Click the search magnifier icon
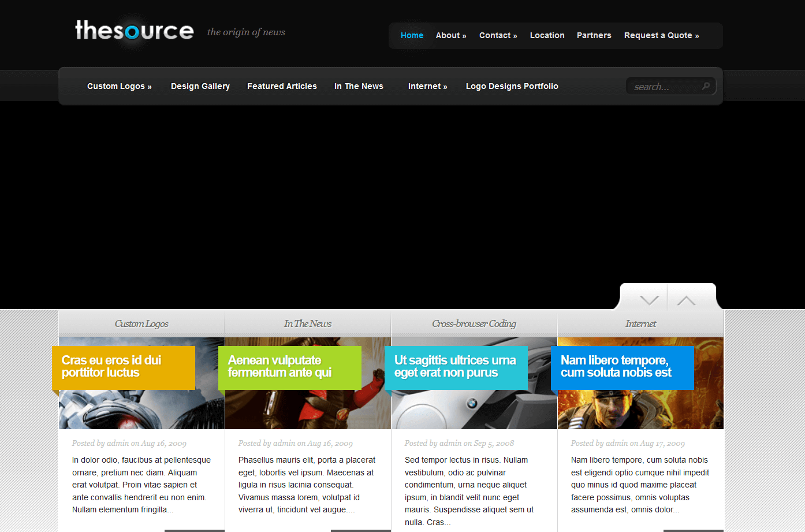The width and height of the screenshot is (805, 532). tap(706, 85)
